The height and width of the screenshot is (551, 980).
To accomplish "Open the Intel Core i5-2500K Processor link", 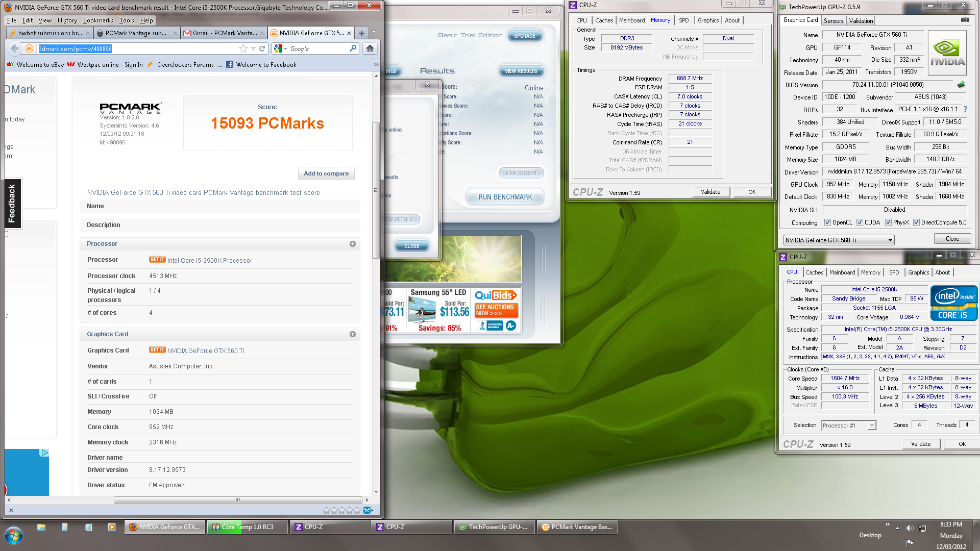I will tap(210, 261).
